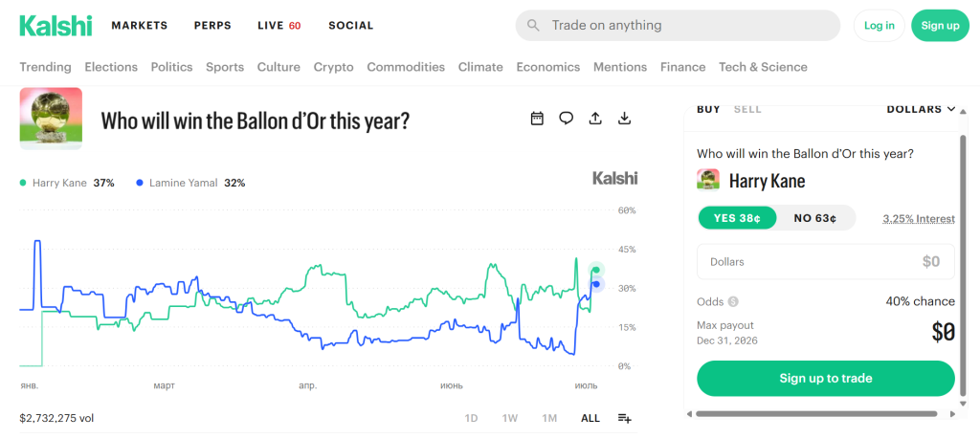Click the Dollars amount input field

(x=826, y=262)
